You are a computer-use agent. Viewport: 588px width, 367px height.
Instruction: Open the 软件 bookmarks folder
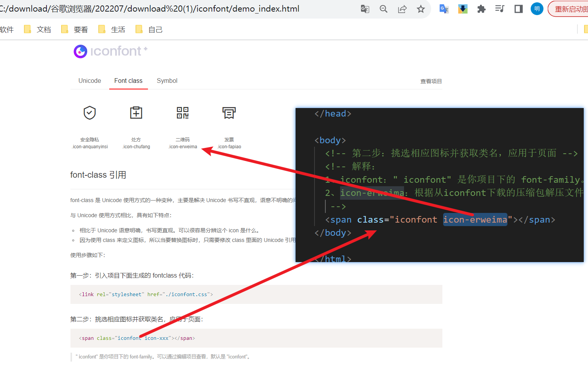(x=7, y=29)
